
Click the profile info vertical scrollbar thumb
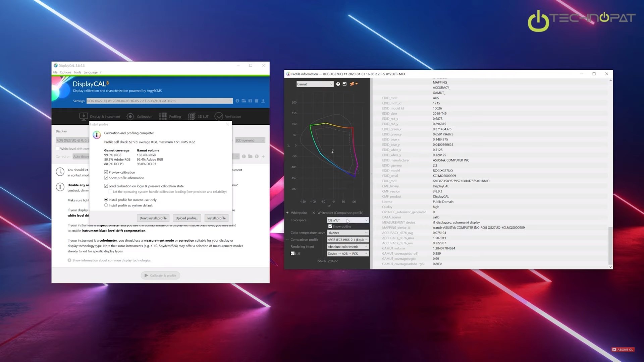[x=610, y=245]
